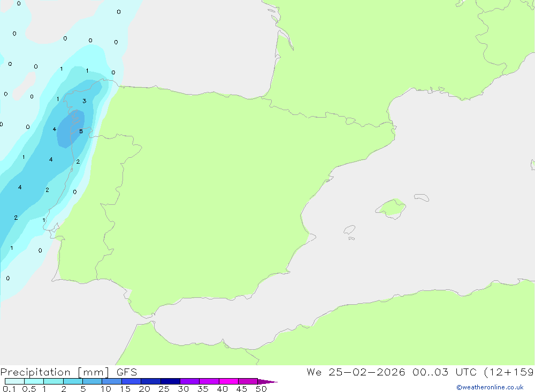
Task: Click the '40' legend scale label
Action: [223, 389]
